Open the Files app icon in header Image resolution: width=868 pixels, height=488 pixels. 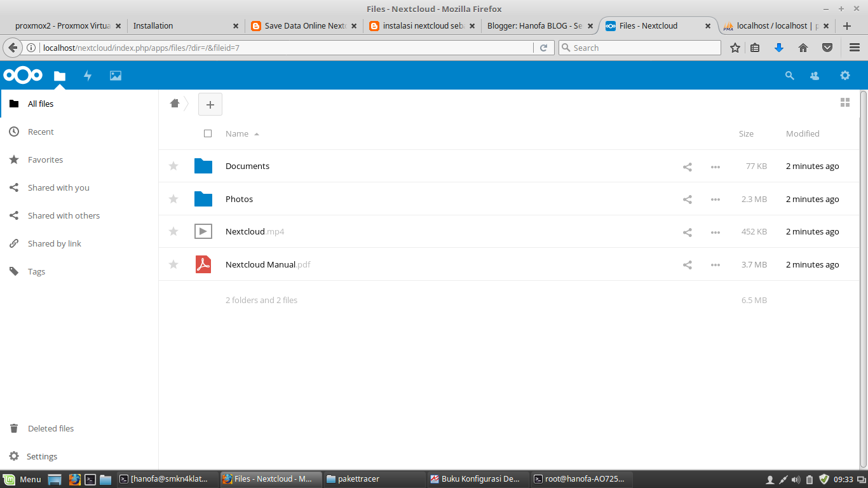pos(60,76)
